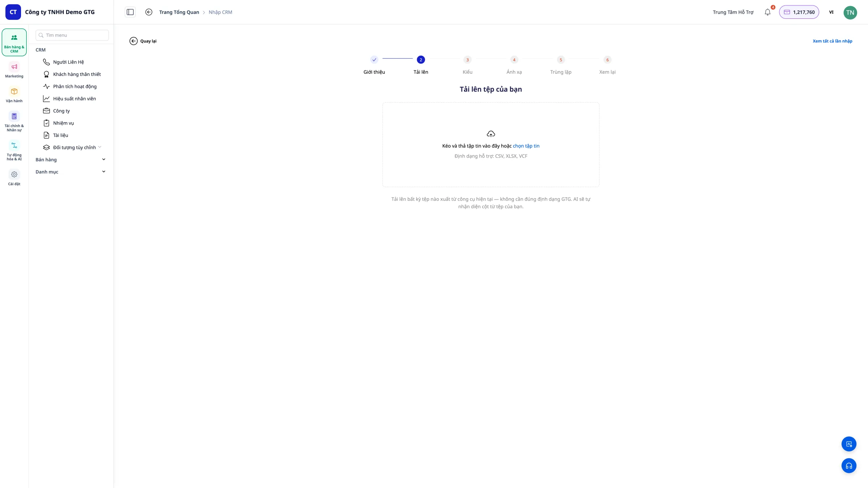Click the chọn tập tin link
Viewport: 868px width, 488px height.
tap(526, 146)
